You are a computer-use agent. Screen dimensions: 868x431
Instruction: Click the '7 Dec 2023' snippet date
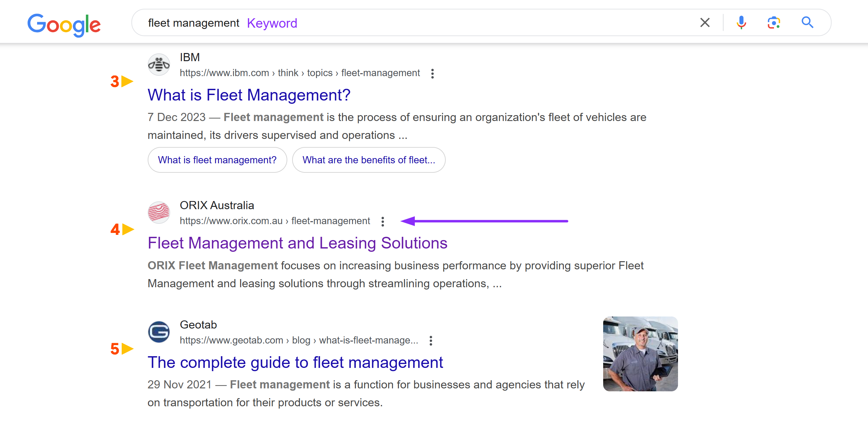click(177, 117)
